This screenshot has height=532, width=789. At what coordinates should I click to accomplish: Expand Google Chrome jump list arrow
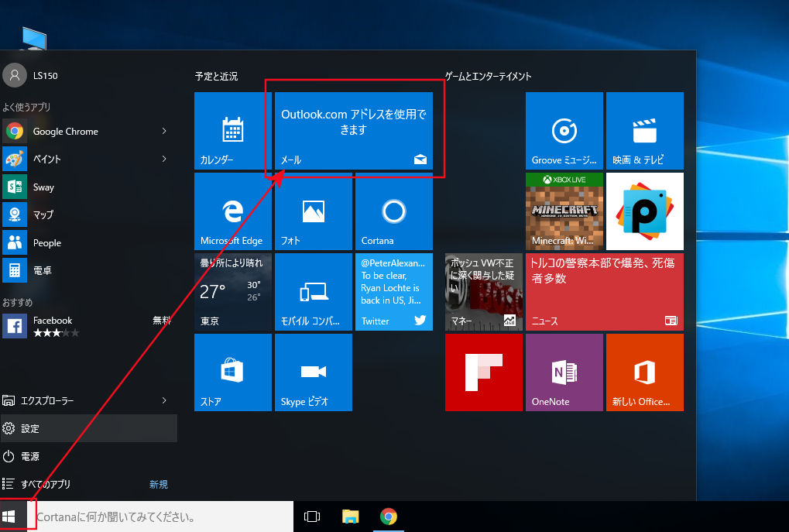pos(164,132)
